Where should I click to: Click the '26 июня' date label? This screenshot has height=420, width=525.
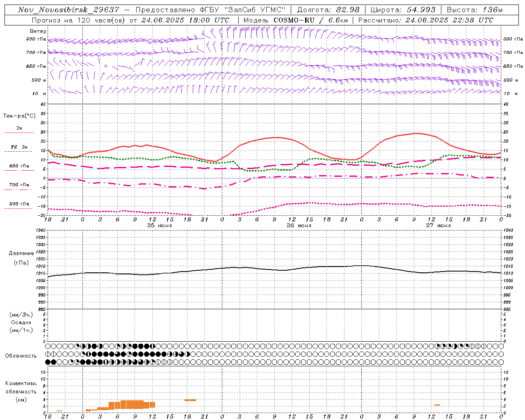click(x=299, y=226)
